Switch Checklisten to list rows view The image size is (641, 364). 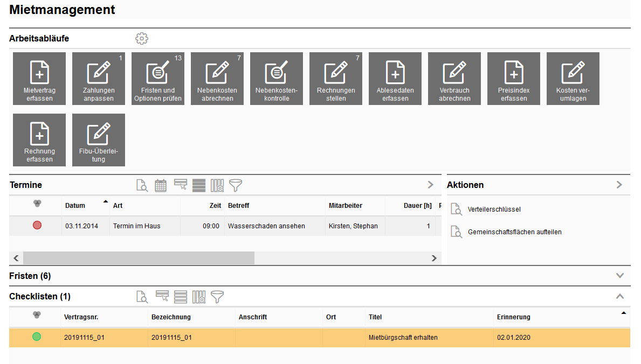pyautogui.click(x=180, y=297)
